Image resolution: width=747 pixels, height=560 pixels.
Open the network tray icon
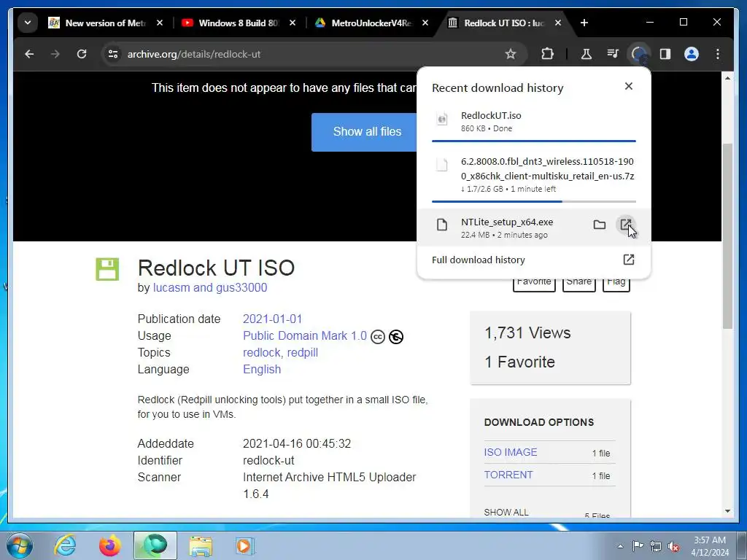coord(656,546)
